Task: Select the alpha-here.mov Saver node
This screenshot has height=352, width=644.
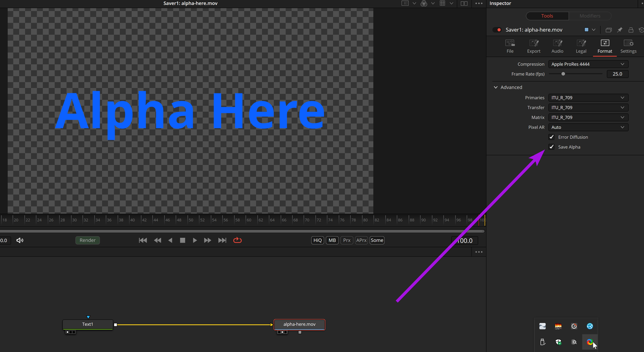Action: (299, 324)
